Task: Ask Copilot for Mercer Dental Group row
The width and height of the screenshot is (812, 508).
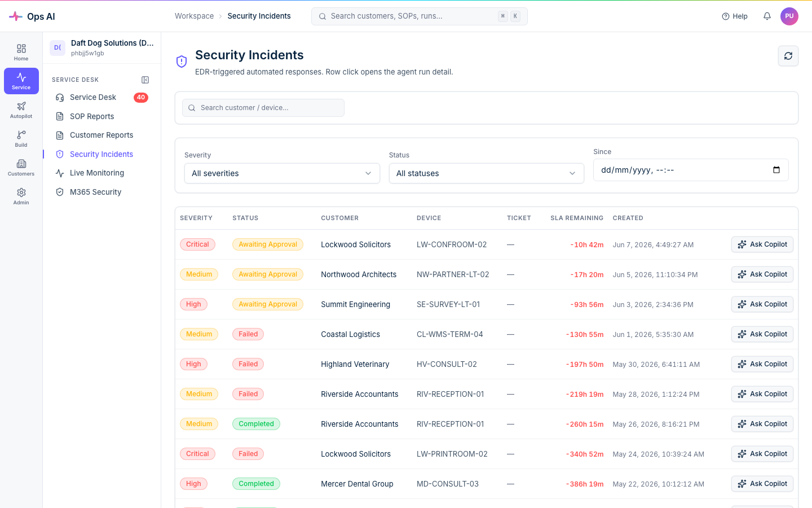Action: click(762, 484)
